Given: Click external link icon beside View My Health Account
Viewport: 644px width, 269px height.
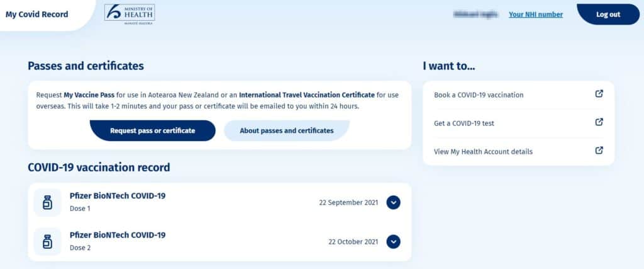Looking at the screenshot, I should click(x=599, y=151).
